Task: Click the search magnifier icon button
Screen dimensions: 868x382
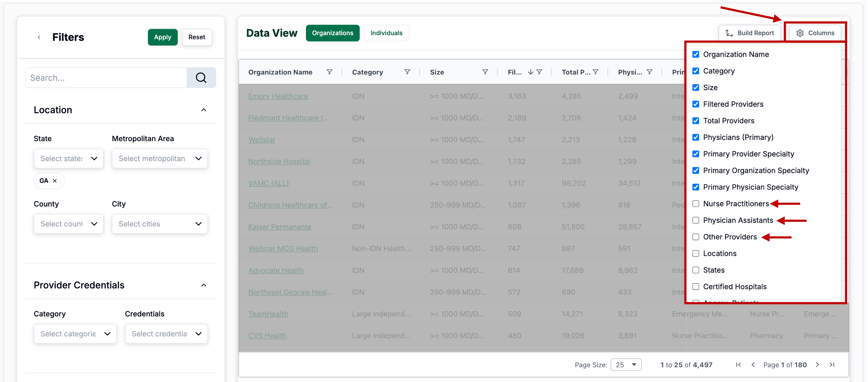Action: (201, 78)
